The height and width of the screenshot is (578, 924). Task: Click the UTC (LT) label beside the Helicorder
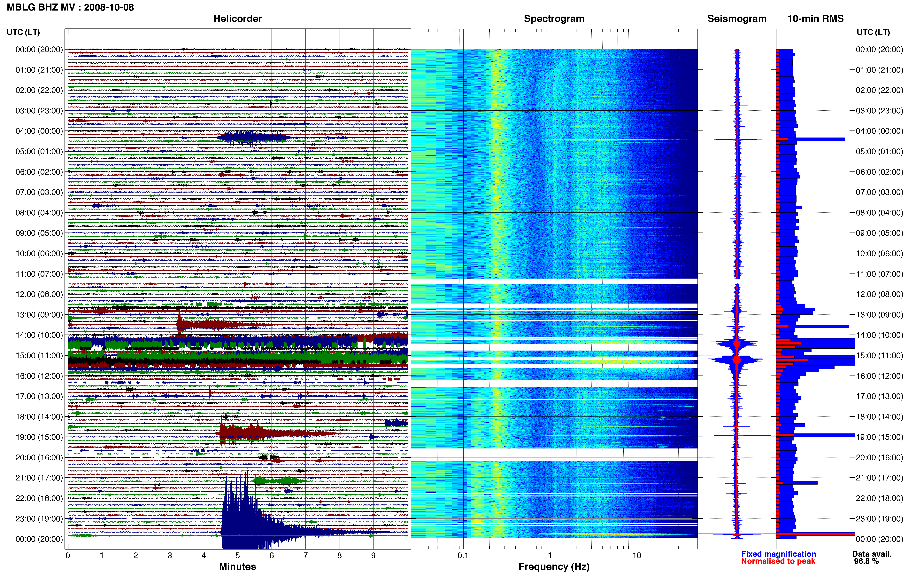coord(23,32)
